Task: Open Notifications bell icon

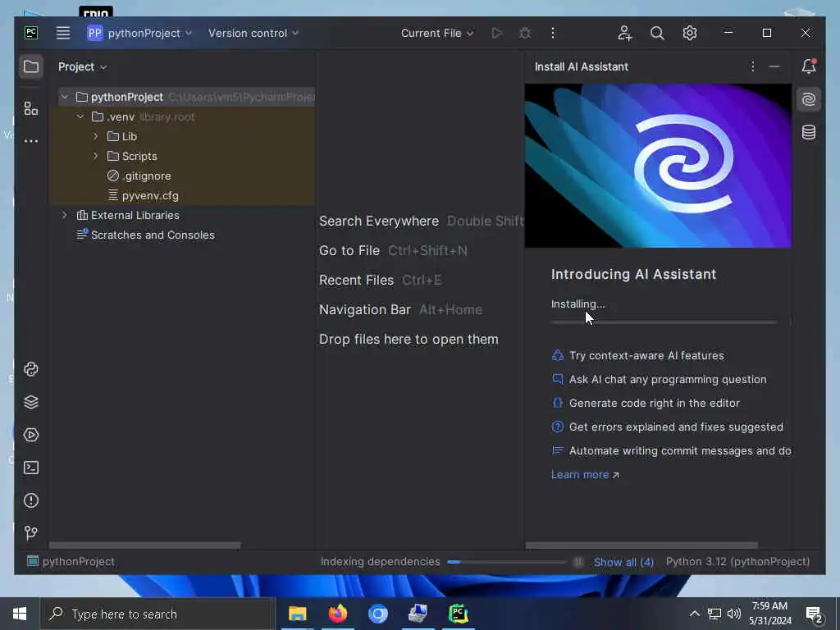Action: tap(809, 66)
